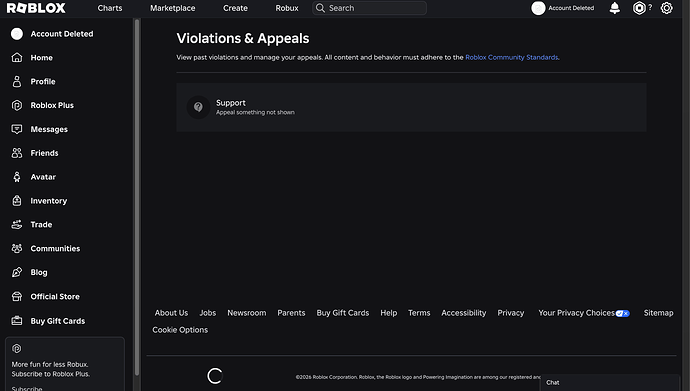
Task: Open the Avatar icon in sidebar
Action: click(17, 177)
